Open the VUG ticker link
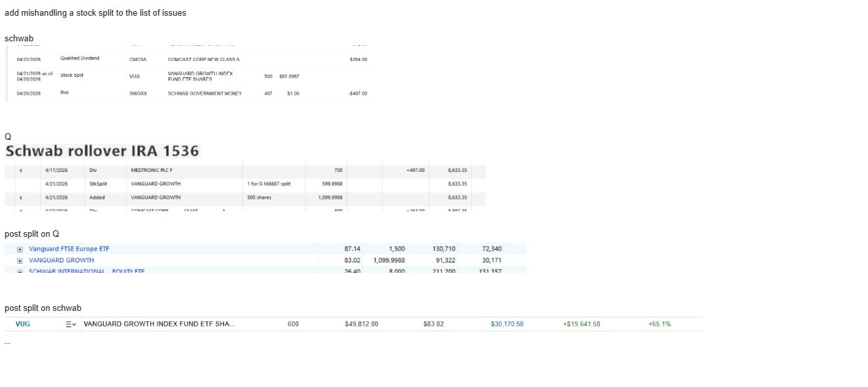 tap(23, 324)
